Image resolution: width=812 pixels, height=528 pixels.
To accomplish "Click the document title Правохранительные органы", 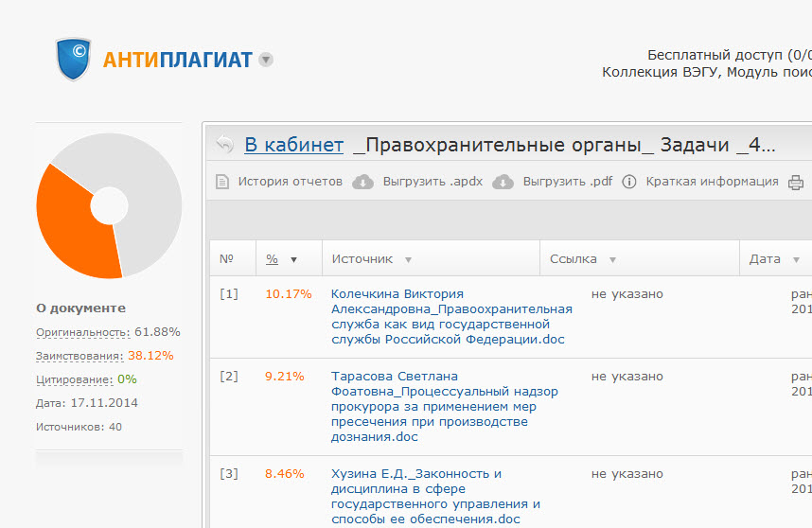I will (564, 145).
